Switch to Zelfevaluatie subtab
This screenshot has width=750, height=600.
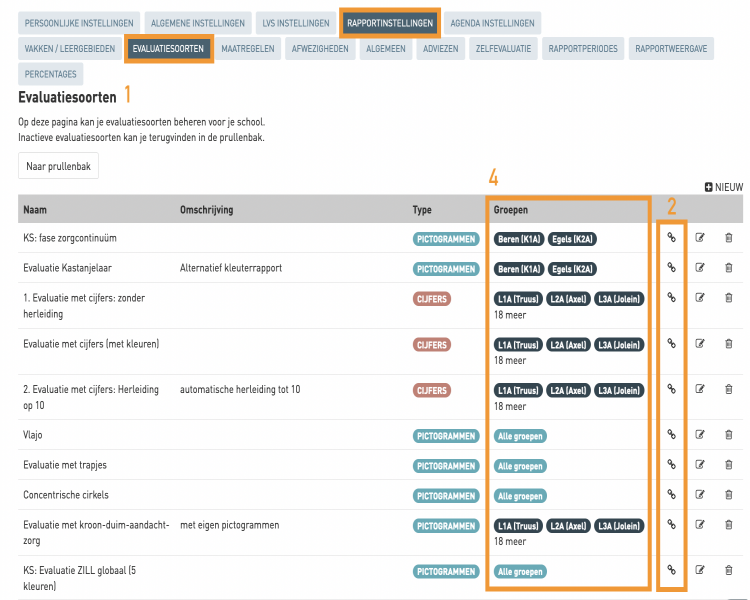click(x=503, y=49)
